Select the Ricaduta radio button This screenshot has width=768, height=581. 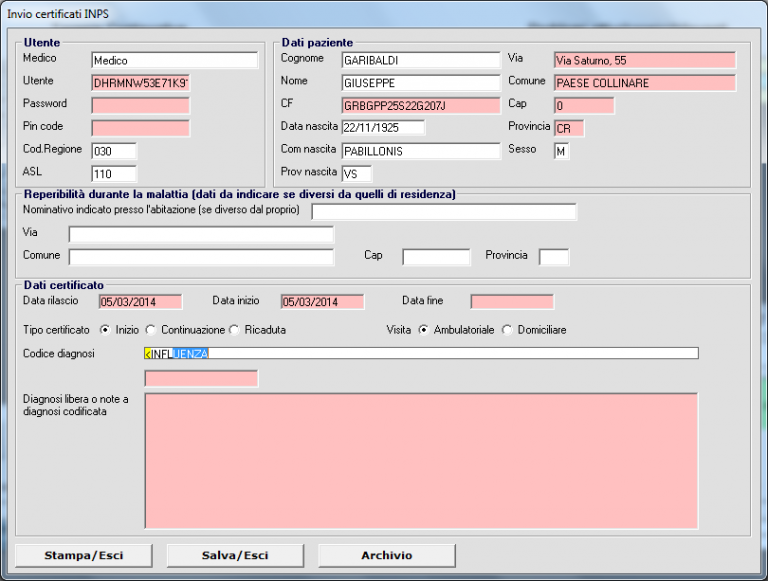tap(235, 330)
